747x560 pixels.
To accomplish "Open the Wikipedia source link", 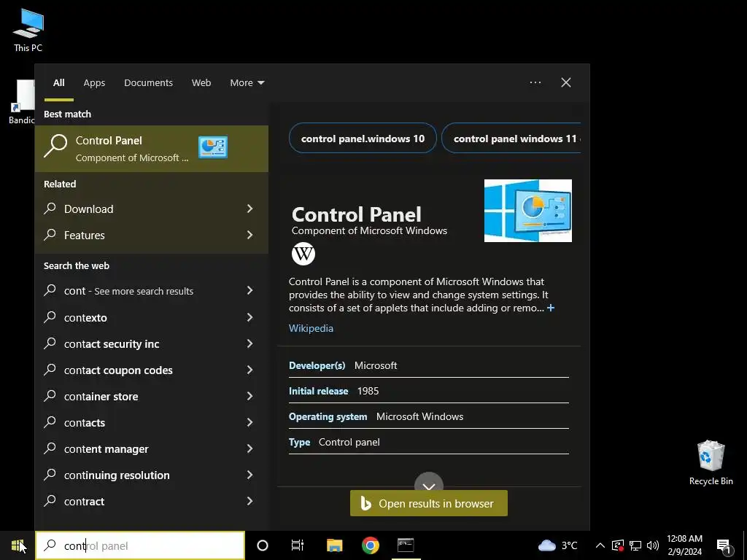I will pos(311,328).
